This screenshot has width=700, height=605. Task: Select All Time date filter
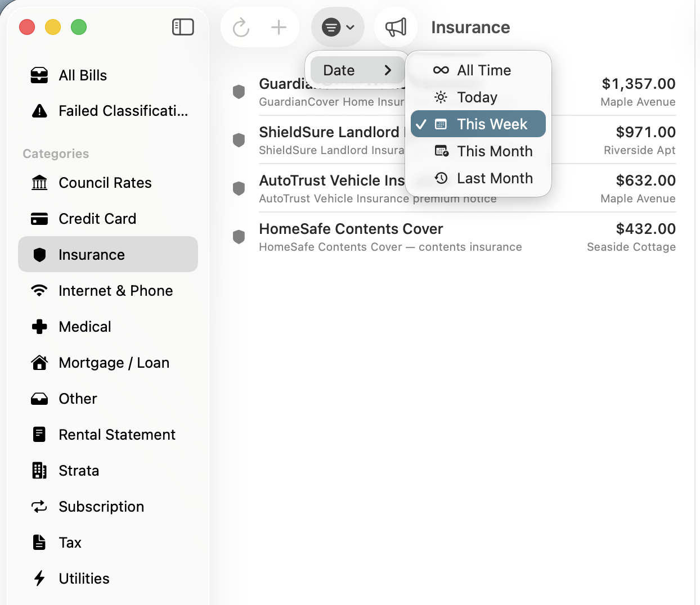click(x=478, y=70)
